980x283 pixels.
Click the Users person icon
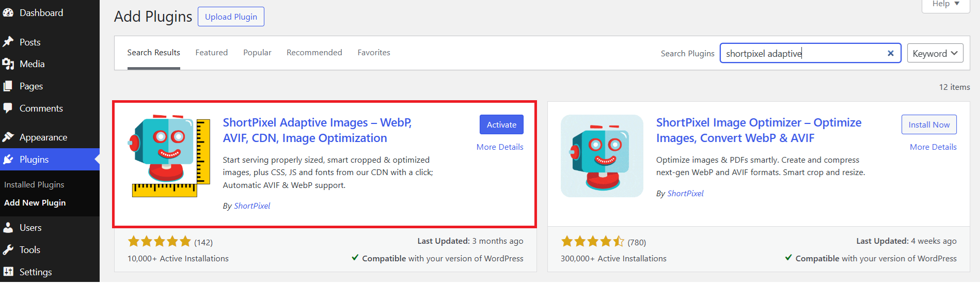[x=8, y=228]
